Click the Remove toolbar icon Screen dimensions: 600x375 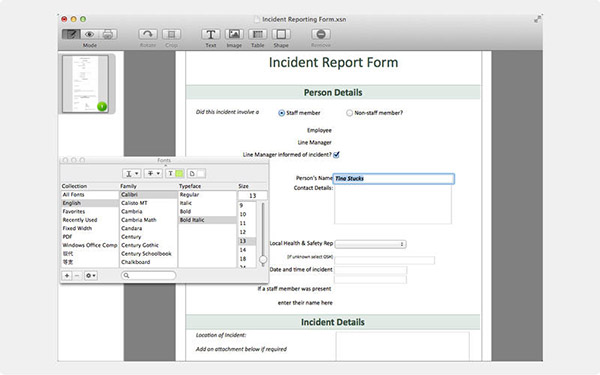pos(321,34)
